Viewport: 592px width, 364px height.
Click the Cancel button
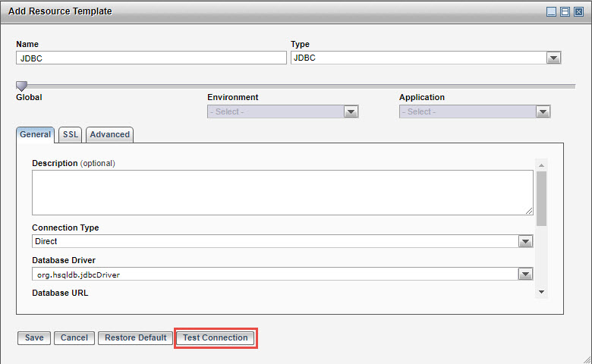74,337
